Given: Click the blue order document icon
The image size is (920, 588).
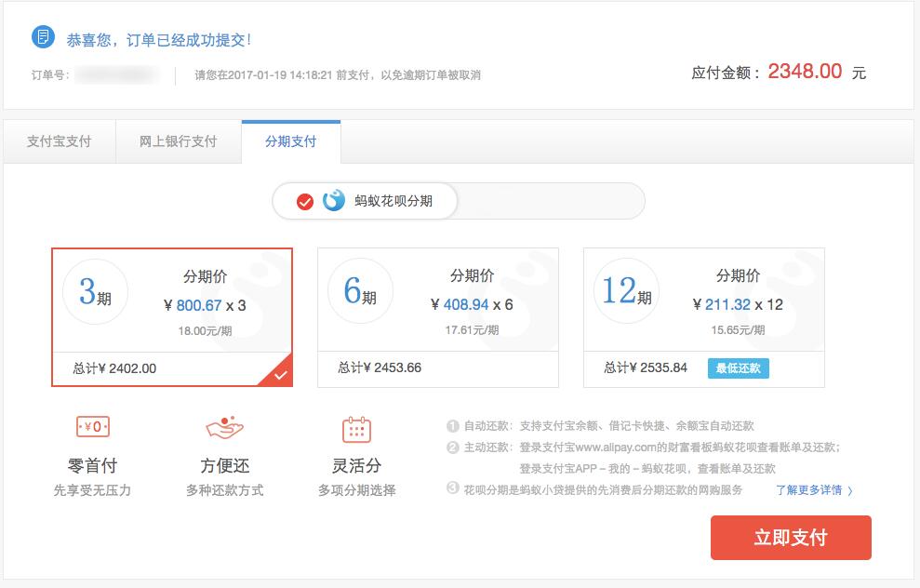Looking at the screenshot, I should (43, 37).
